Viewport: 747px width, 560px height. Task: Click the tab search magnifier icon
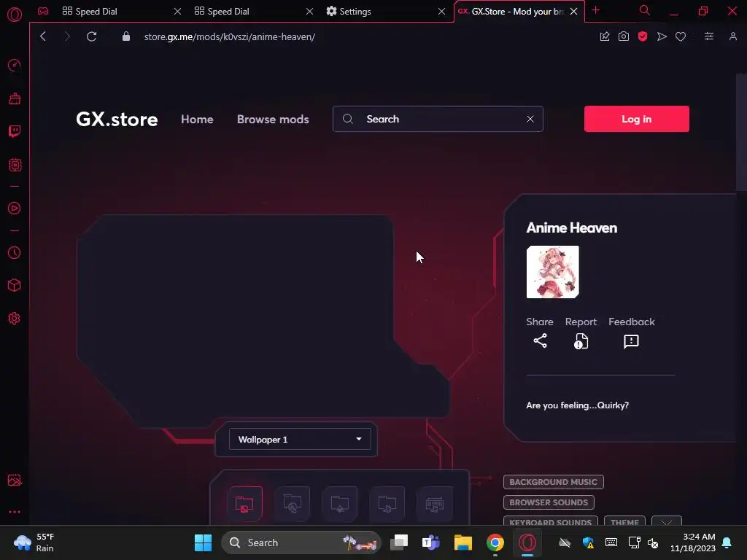645,10
